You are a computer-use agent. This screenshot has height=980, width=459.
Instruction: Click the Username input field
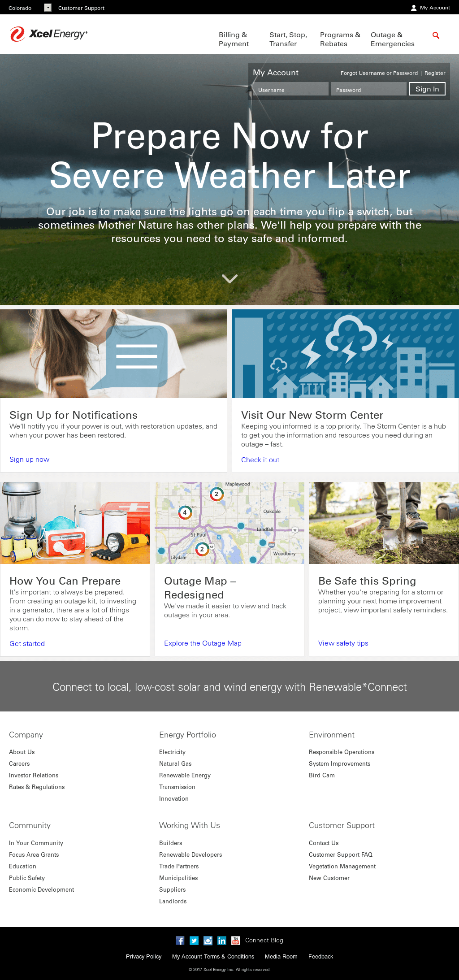pos(290,89)
